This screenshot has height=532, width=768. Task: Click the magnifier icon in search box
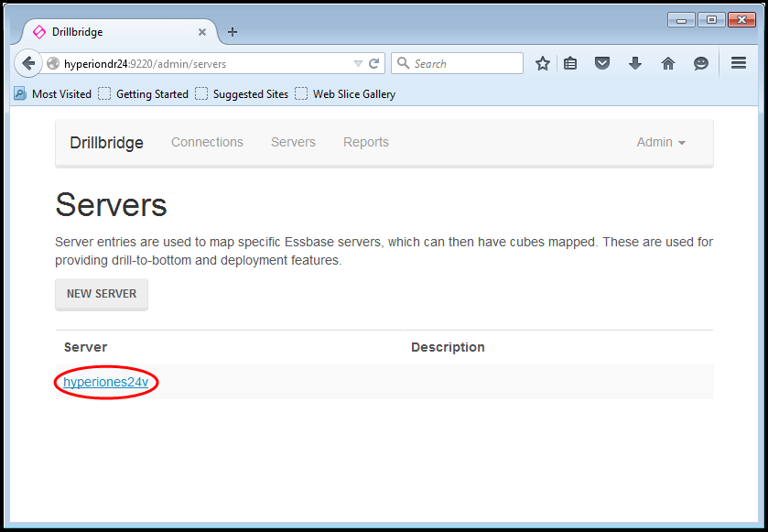point(403,63)
